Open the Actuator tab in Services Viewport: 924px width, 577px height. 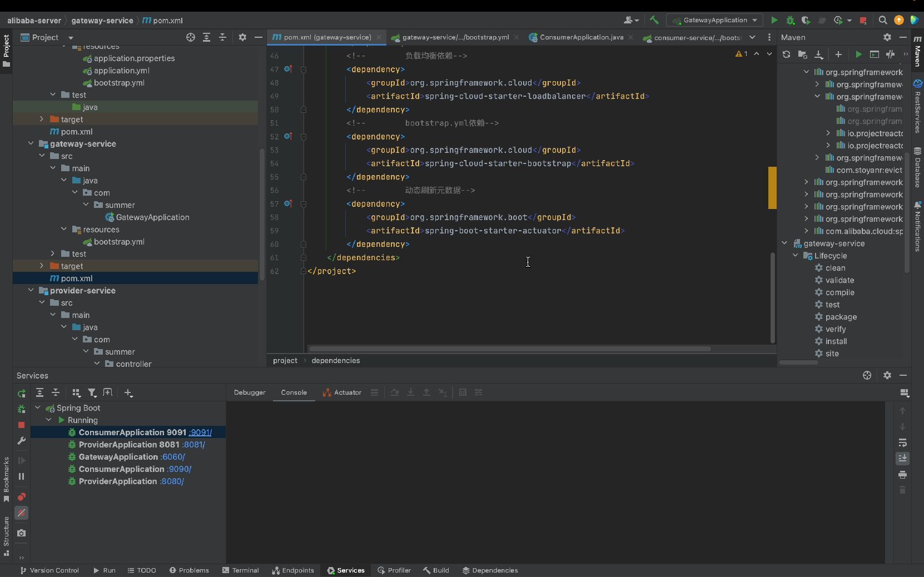[342, 392]
